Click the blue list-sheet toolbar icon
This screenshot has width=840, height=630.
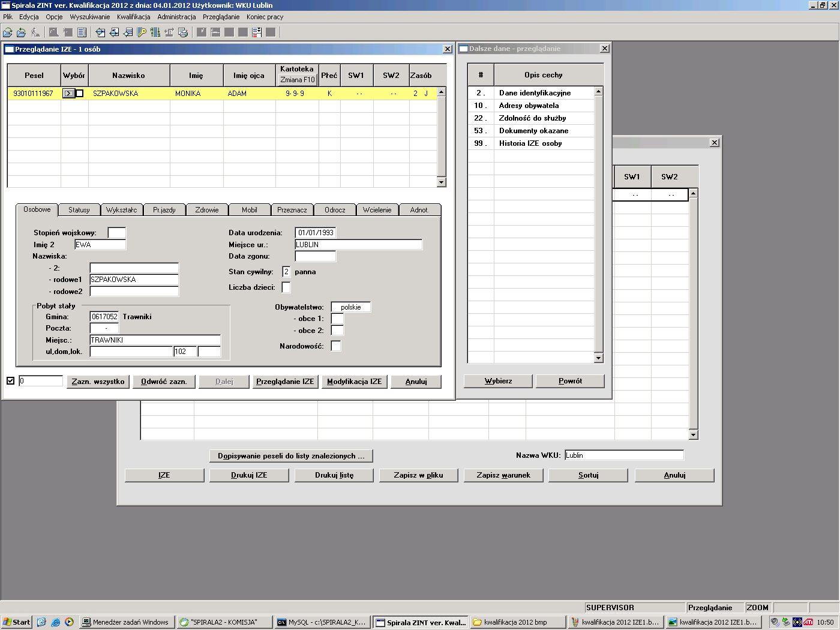tap(82, 32)
